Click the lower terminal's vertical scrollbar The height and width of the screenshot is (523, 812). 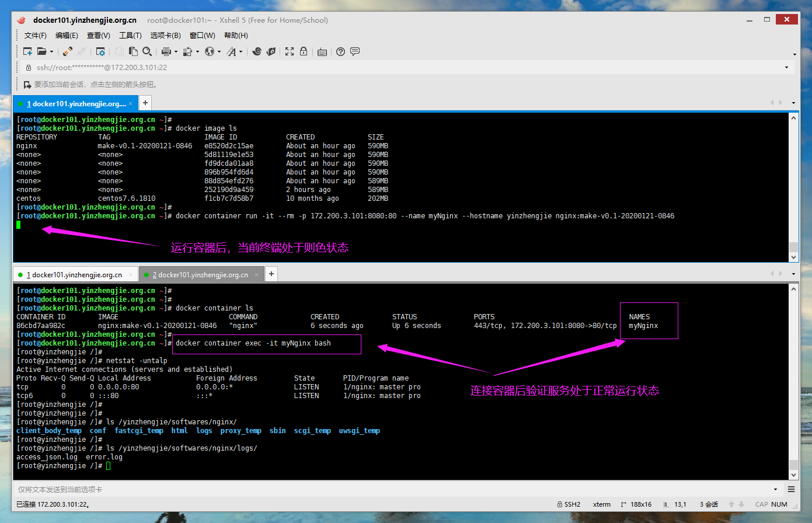(793, 379)
